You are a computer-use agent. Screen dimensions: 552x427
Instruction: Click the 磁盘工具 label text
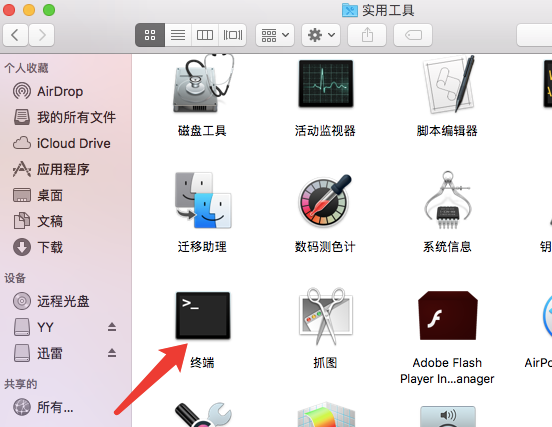(x=202, y=131)
